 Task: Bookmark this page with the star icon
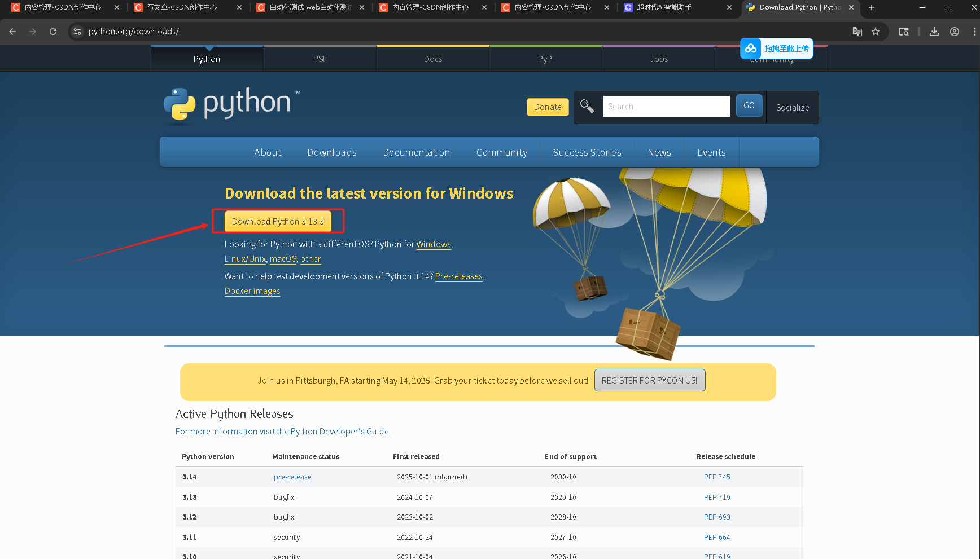[876, 32]
